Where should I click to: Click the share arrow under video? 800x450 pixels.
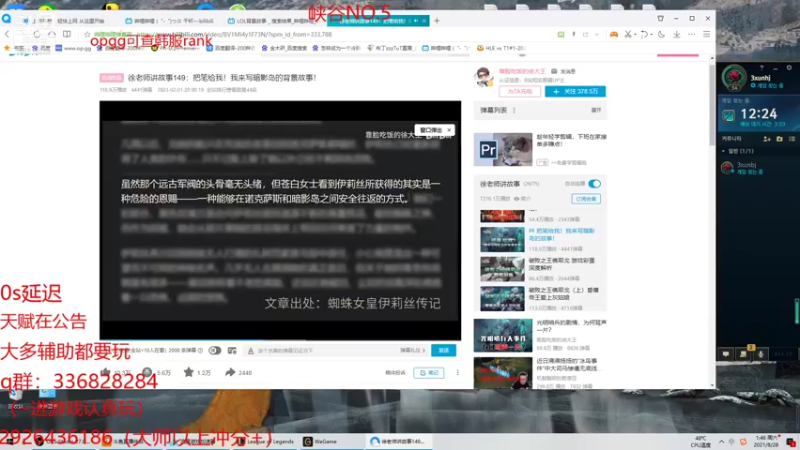pyautogui.click(x=230, y=372)
